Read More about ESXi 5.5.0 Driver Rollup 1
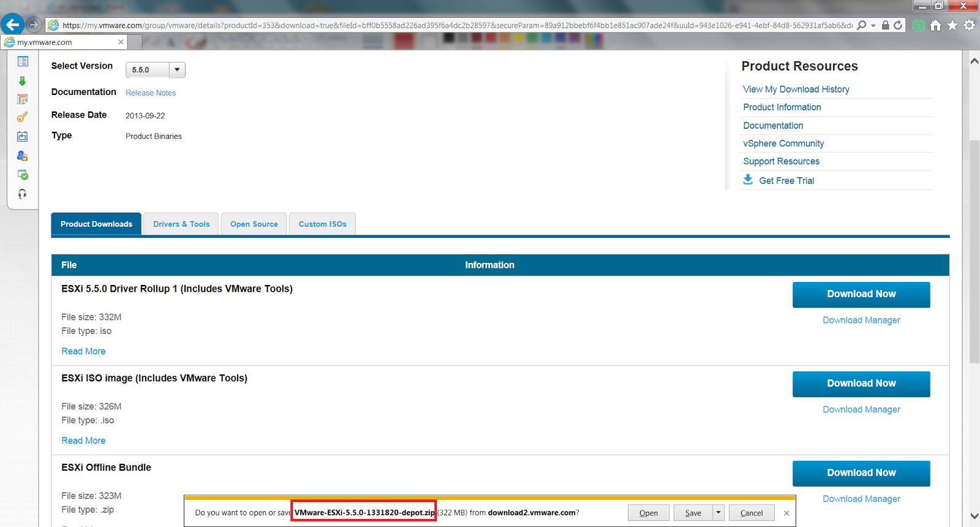Image resolution: width=980 pixels, height=527 pixels. 83,351
